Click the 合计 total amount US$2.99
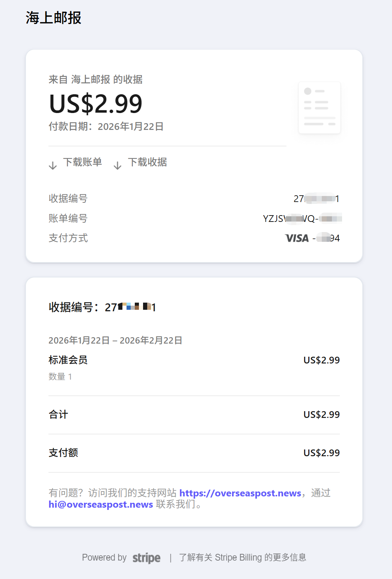This screenshot has width=392, height=579. tap(321, 415)
